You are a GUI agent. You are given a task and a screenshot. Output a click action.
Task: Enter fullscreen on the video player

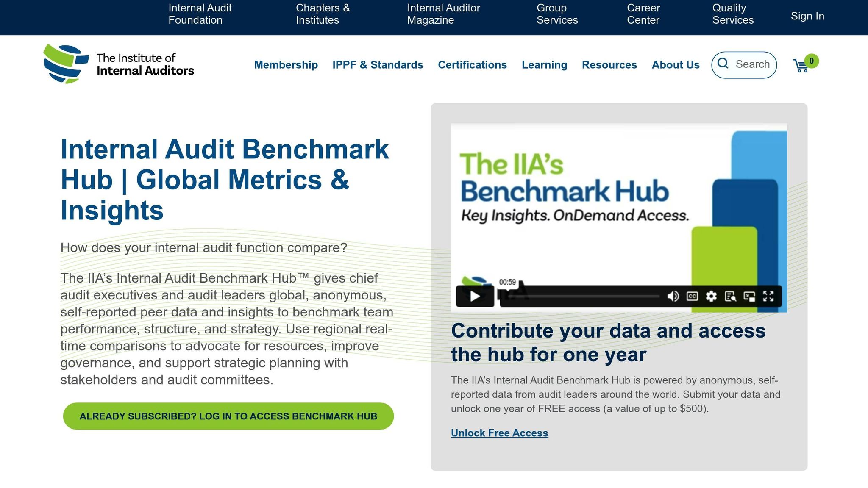[x=768, y=297]
